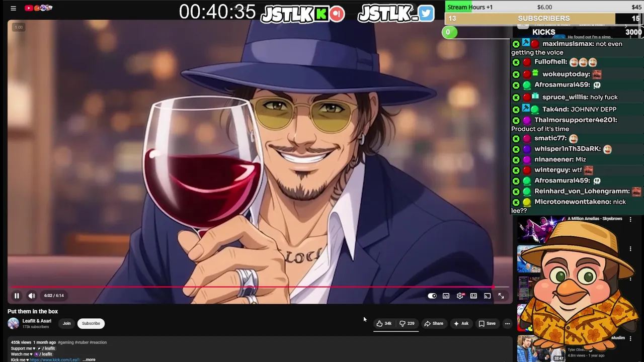This screenshot has width=644, height=362.
Task: Switch to theater mode view
Action: 473,296
